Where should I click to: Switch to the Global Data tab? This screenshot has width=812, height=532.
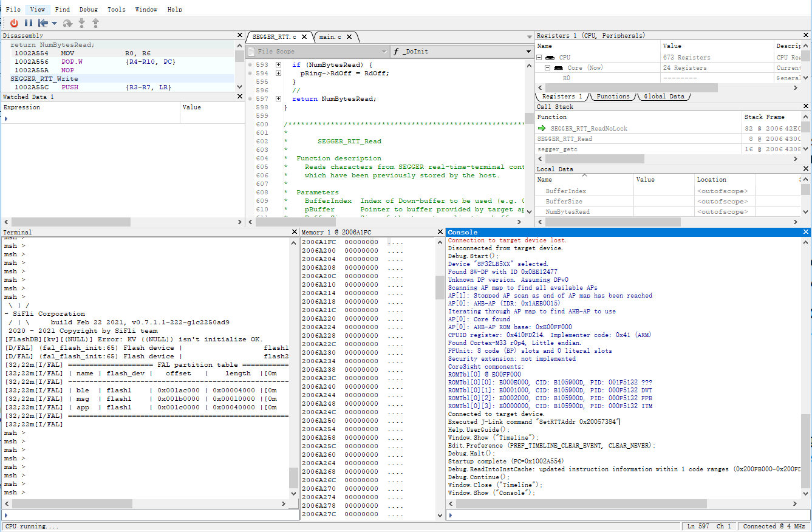pyautogui.click(x=663, y=97)
